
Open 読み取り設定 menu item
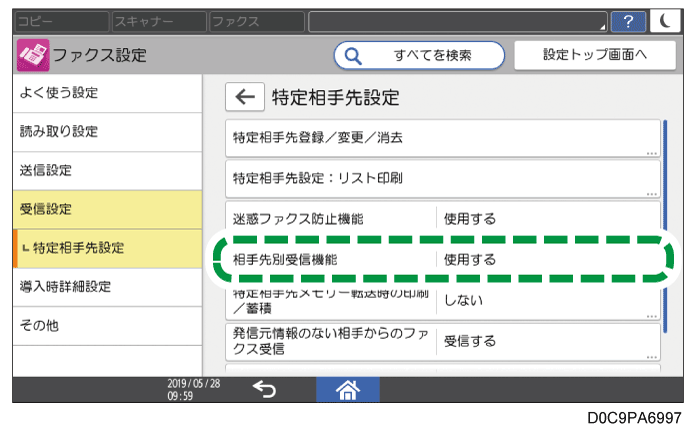point(107,132)
